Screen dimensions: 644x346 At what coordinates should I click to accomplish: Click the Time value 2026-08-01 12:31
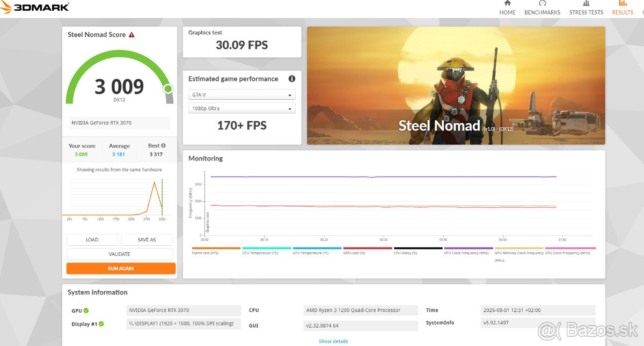pos(538,310)
